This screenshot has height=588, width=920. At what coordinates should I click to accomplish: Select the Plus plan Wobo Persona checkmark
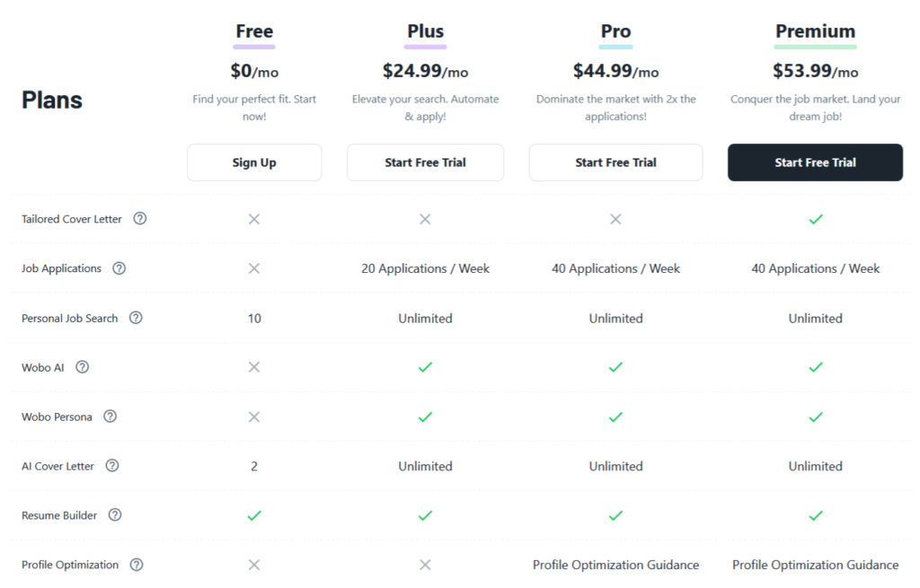pyautogui.click(x=425, y=416)
